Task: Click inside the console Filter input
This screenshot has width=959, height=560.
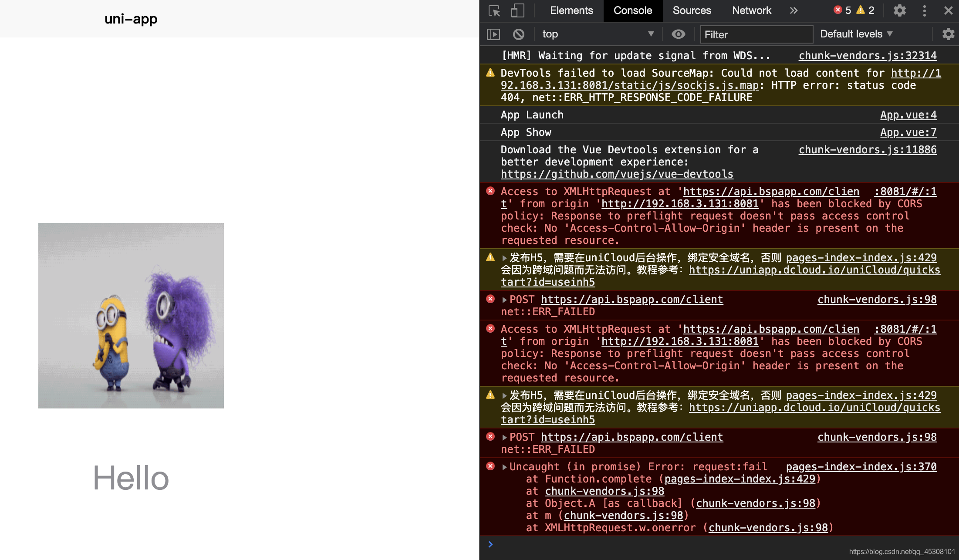Action: 756,34
